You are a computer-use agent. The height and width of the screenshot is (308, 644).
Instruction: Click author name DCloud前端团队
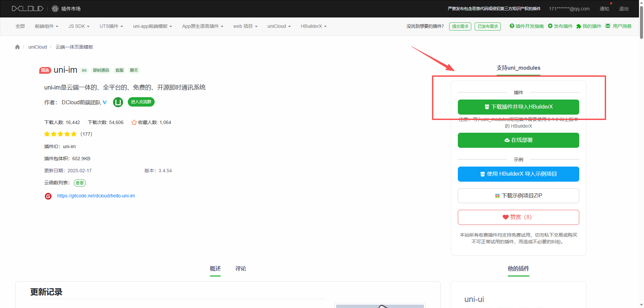(x=81, y=103)
